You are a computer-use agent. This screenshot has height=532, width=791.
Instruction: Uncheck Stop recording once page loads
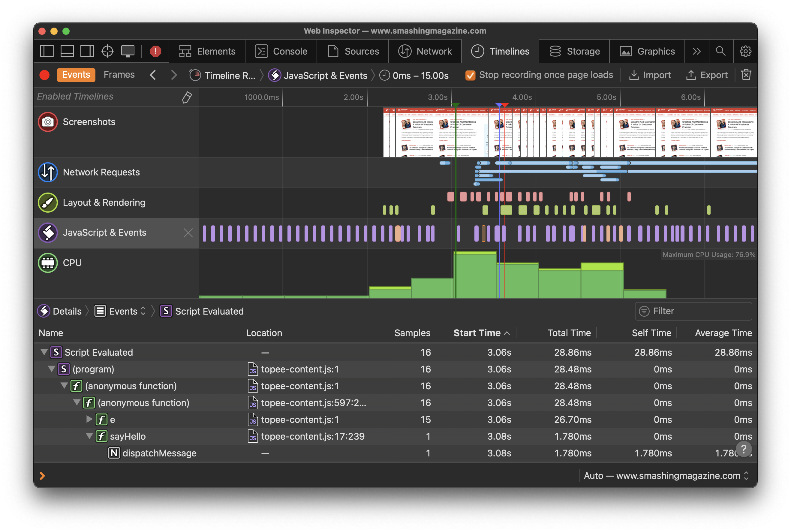pos(470,75)
